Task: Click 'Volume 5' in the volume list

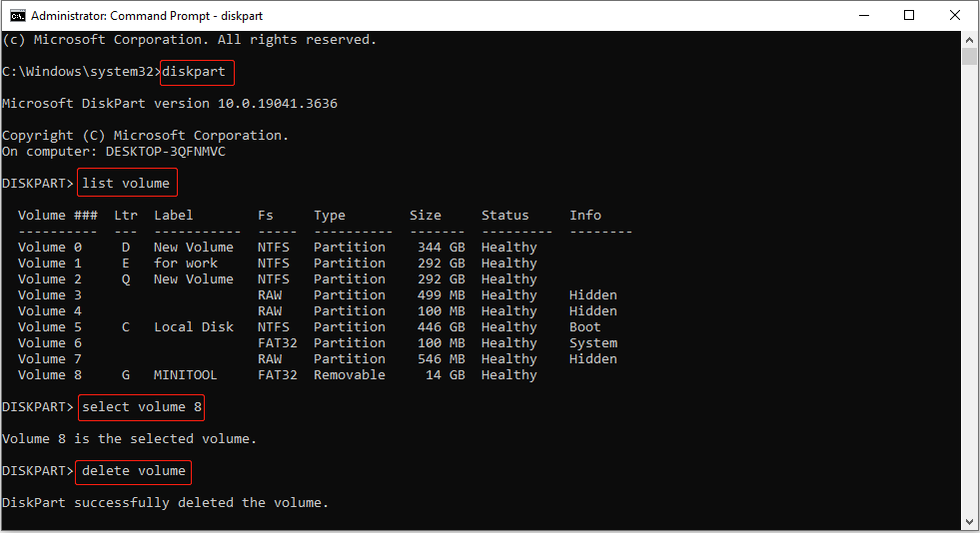Action: [x=50, y=327]
